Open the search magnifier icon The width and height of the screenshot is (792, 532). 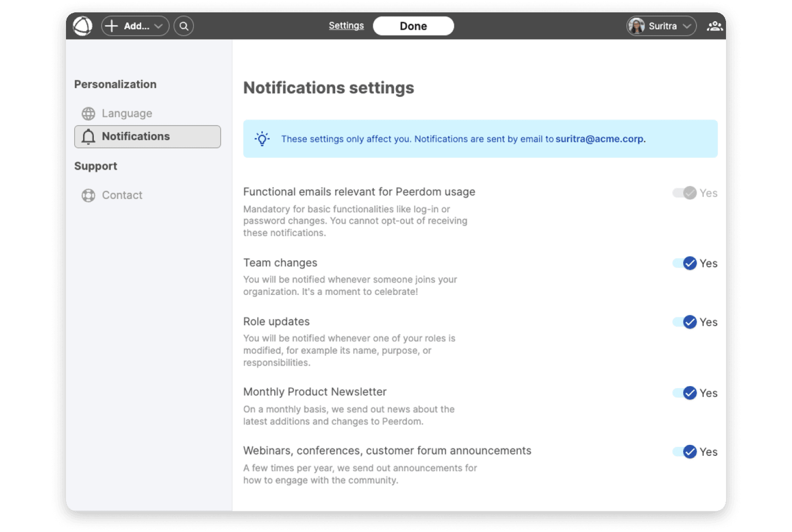click(x=184, y=26)
